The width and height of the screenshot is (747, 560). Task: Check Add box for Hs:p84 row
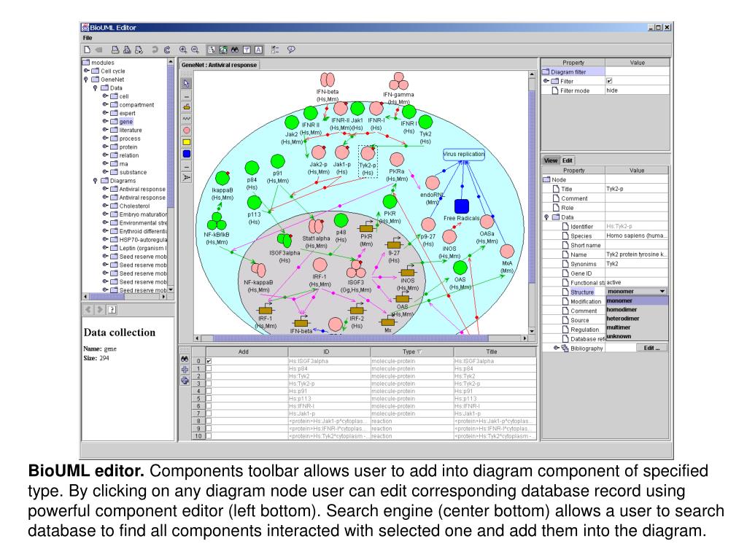point(209,368)
